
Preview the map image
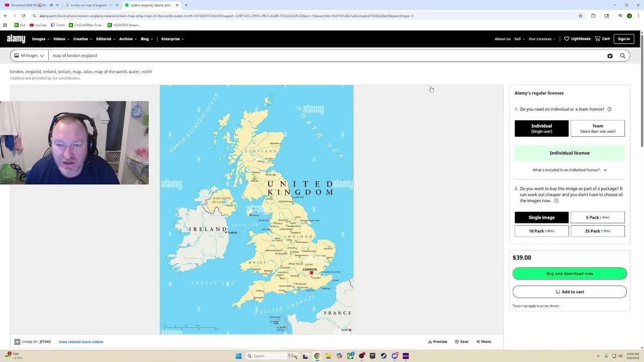click(x=438, y=342)
